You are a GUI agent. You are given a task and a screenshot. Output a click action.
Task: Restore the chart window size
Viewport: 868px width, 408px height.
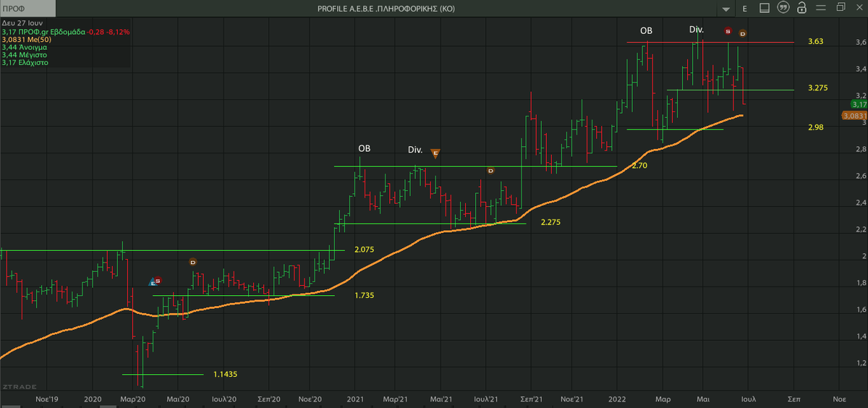tap(841, 8)
